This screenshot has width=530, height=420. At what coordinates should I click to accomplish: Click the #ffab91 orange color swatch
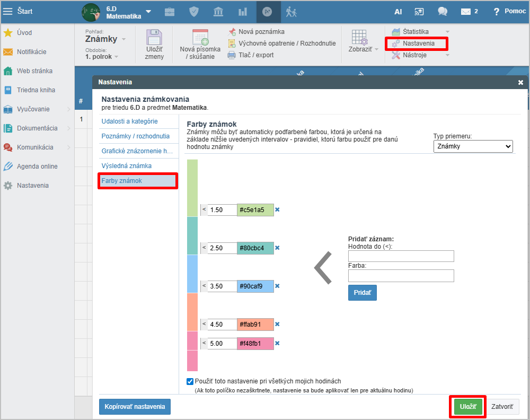[x=255, y=325]
